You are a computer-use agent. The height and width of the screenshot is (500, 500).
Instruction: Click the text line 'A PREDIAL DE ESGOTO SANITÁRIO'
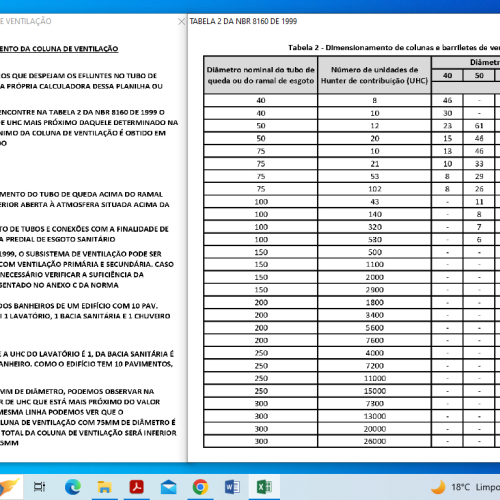[58, 239]
